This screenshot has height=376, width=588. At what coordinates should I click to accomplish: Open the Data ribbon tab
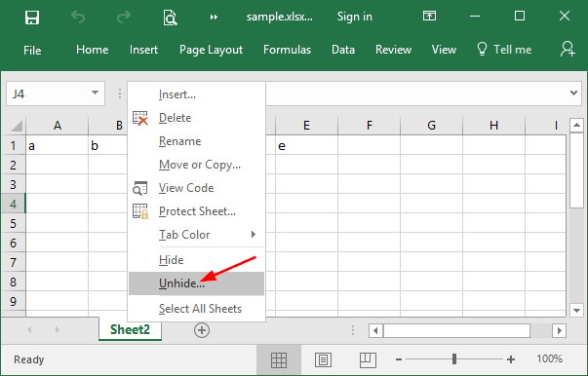pyautogui.click(x=343, y=50)
